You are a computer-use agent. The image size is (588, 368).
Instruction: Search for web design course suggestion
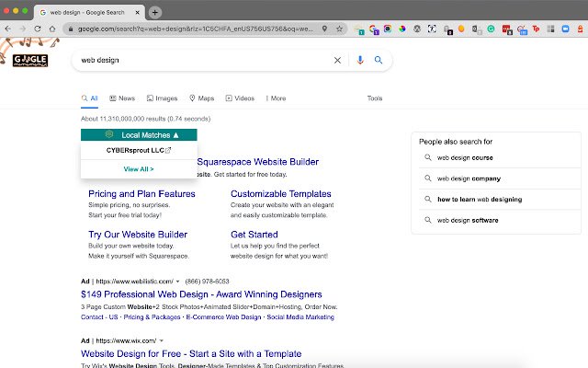pos(465,157)
